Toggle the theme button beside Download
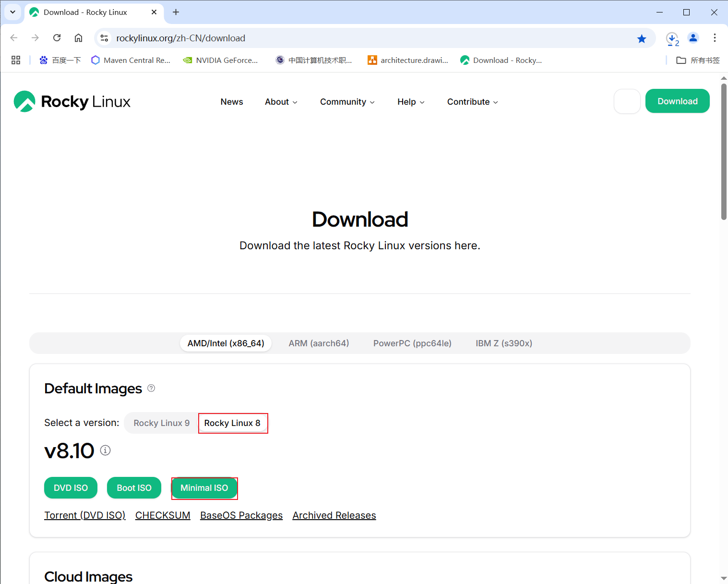Image resolution: width=728 pixels, height=584 pixels. pyautogui.click(x=627, y=101)
